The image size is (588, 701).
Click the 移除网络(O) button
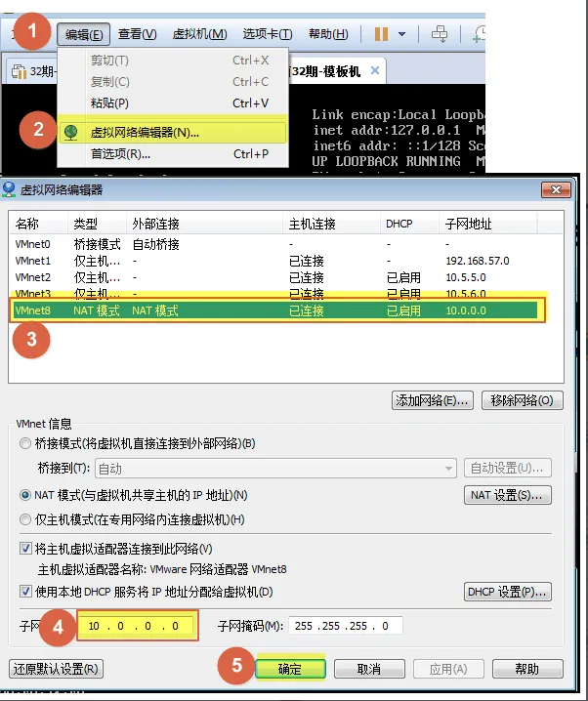click(522, 400)
